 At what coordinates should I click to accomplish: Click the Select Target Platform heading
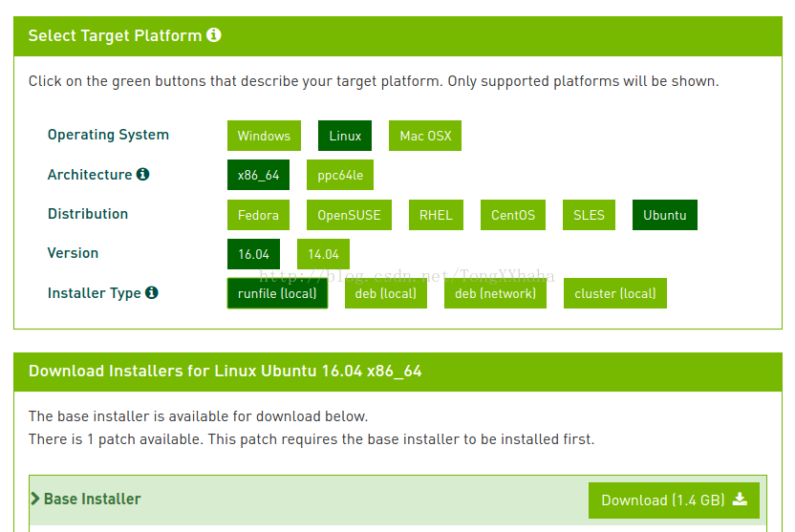(115, 35)
